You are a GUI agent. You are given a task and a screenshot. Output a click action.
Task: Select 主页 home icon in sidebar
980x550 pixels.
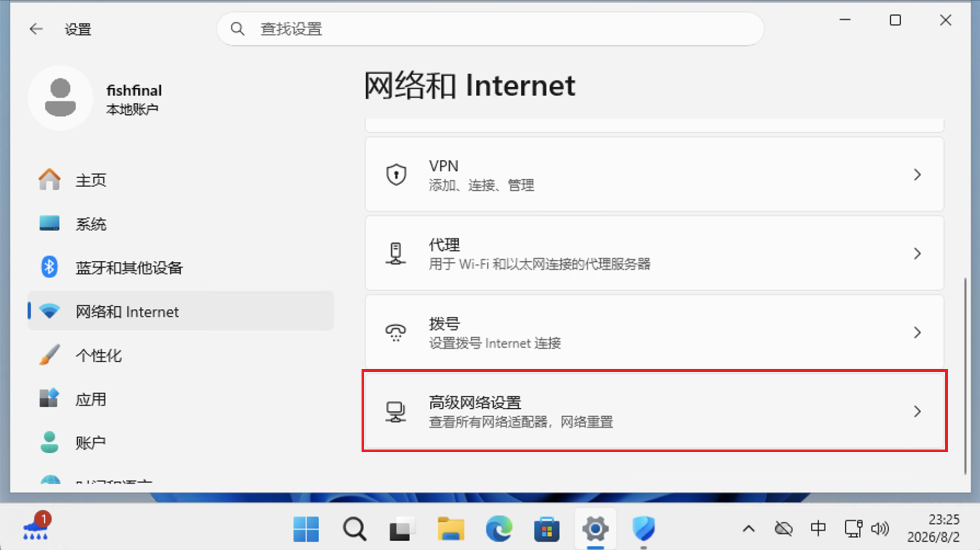[x=49, y=180]
